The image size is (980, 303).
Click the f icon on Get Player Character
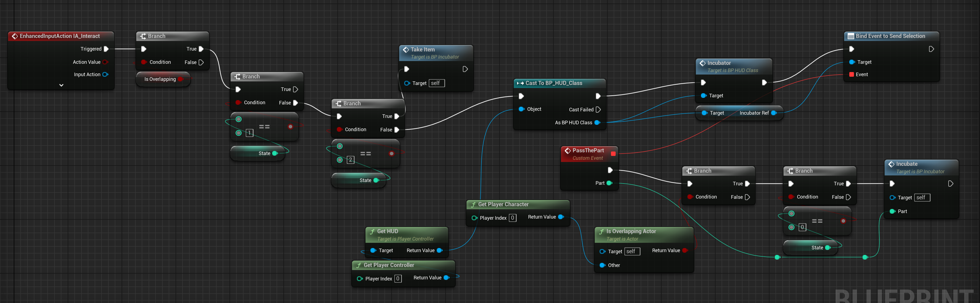[473, 204]
